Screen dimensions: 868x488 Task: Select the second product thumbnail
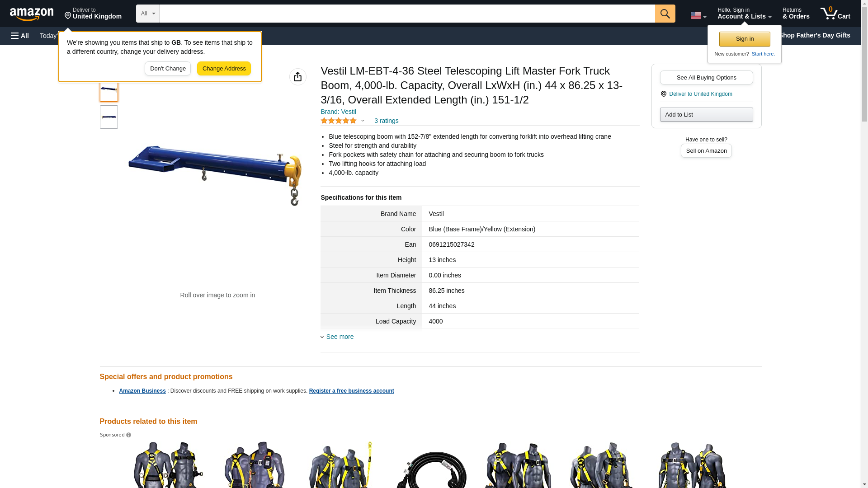pyautogui.click(x=109, y=117)
